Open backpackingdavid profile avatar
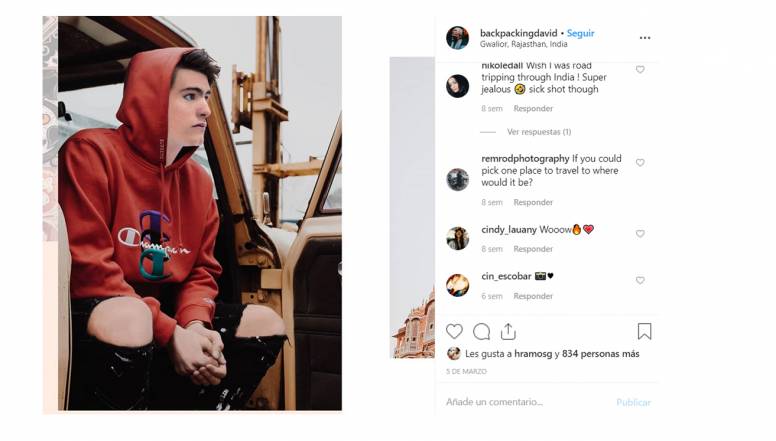Image resolution: width=776 pixels, height=441 pixels. 457,38
